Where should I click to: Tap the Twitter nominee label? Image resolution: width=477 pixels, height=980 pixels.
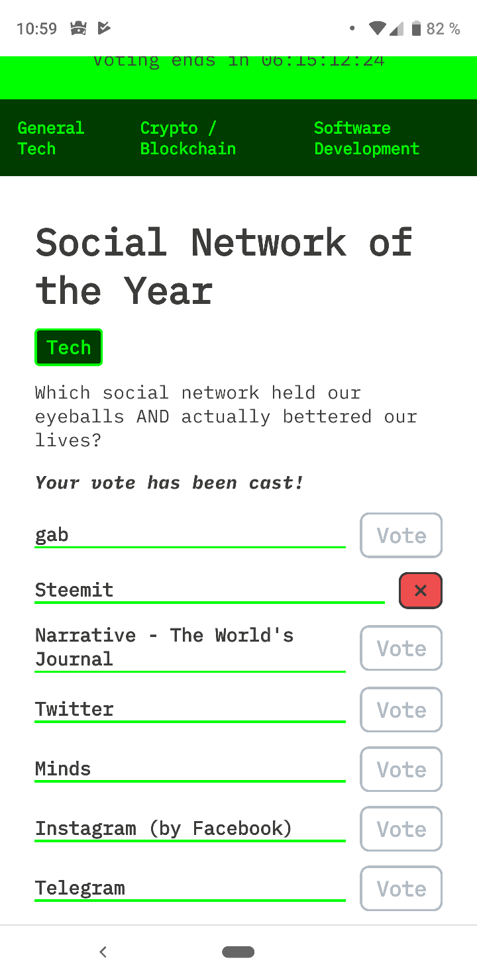point(74,709)
